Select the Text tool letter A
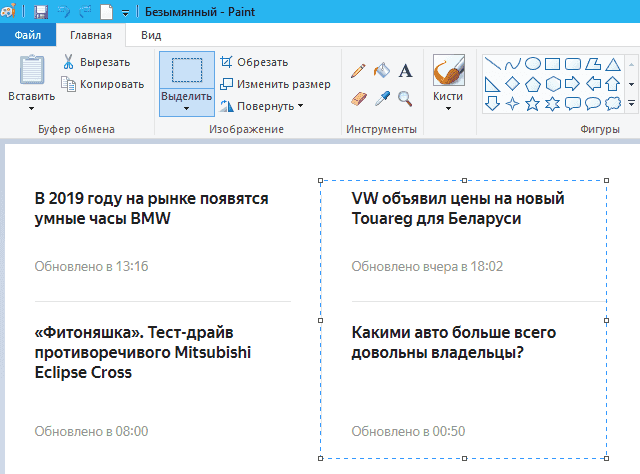This screenshot has height=474, width=640. click(x=405, y=71)
